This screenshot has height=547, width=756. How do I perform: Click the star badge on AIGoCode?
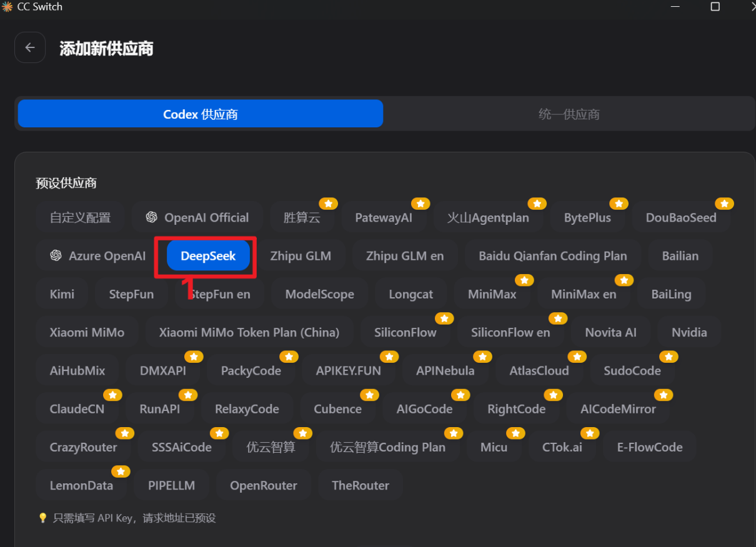click(x=460, y=395)
